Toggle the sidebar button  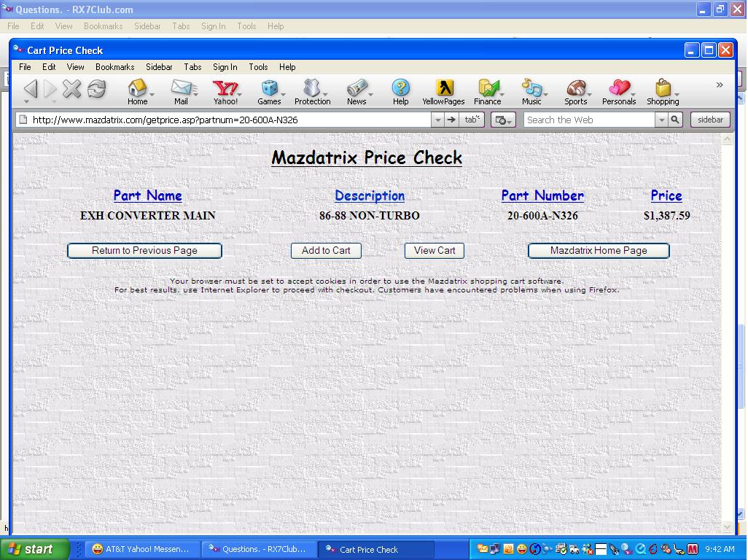710,120
